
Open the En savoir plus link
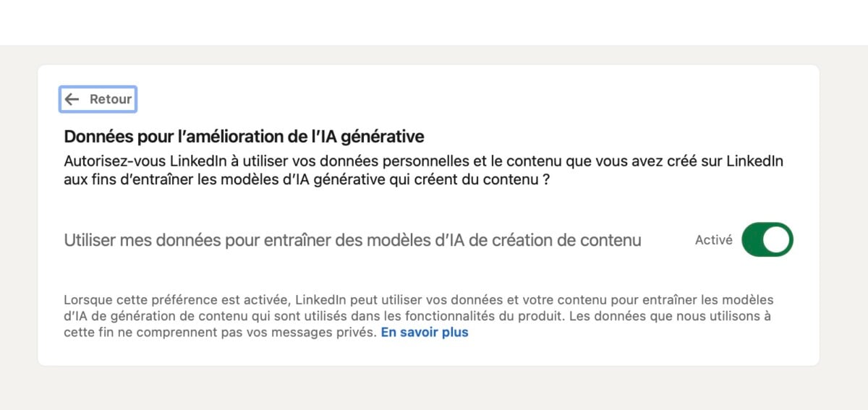coord(425,333)
